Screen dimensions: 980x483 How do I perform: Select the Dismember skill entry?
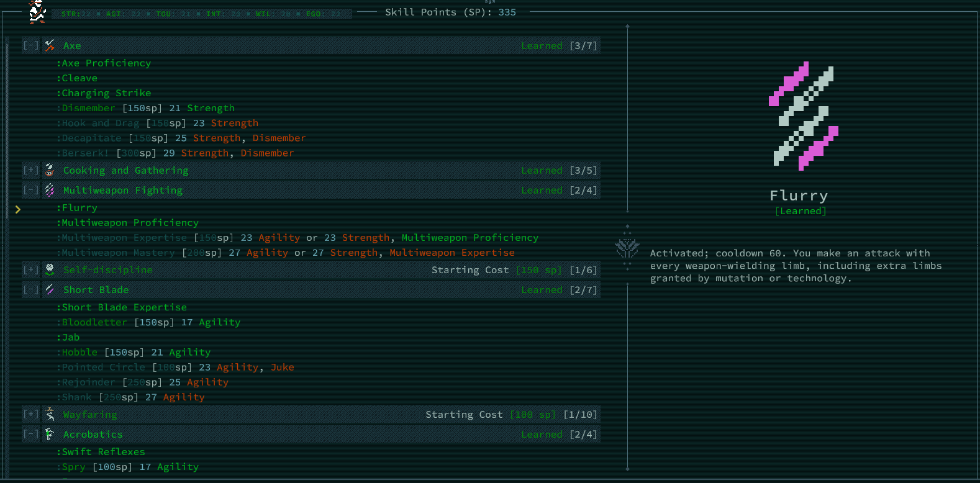[x=89, y=108]
